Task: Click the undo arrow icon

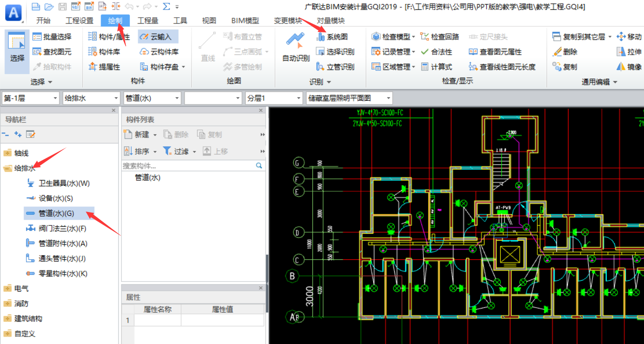Action: [x=129, y=6]
